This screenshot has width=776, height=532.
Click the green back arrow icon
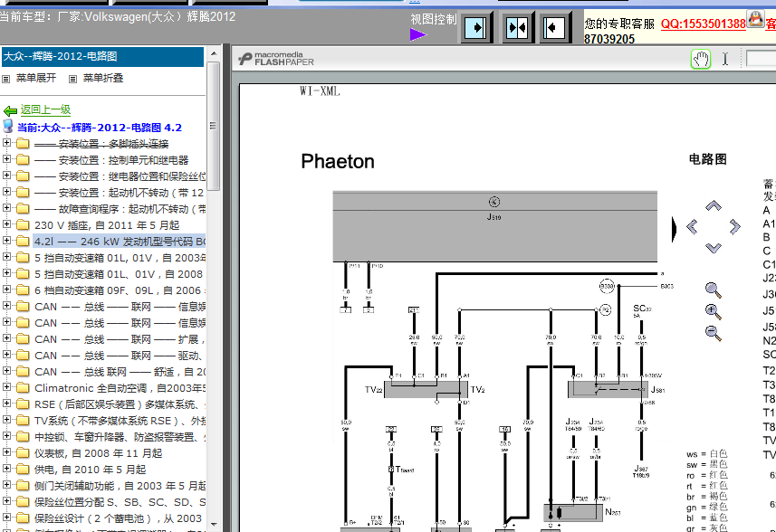[10, 110]
